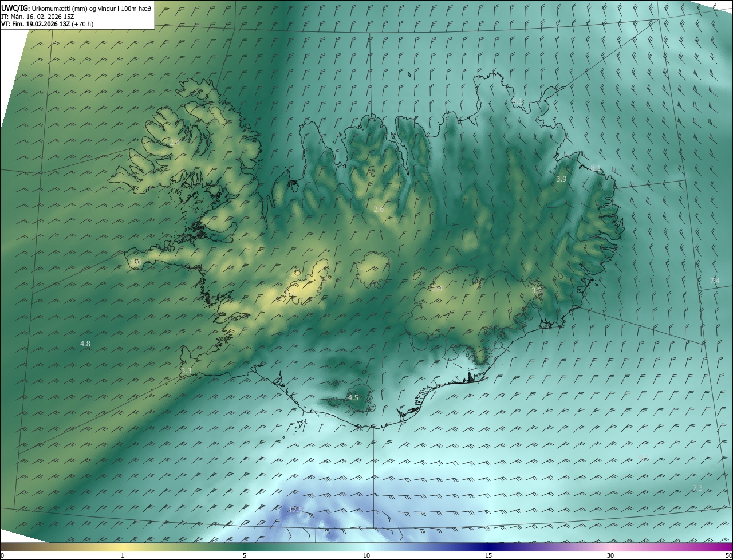Click the 7.3 value label on the map

(x=697, y=488)
